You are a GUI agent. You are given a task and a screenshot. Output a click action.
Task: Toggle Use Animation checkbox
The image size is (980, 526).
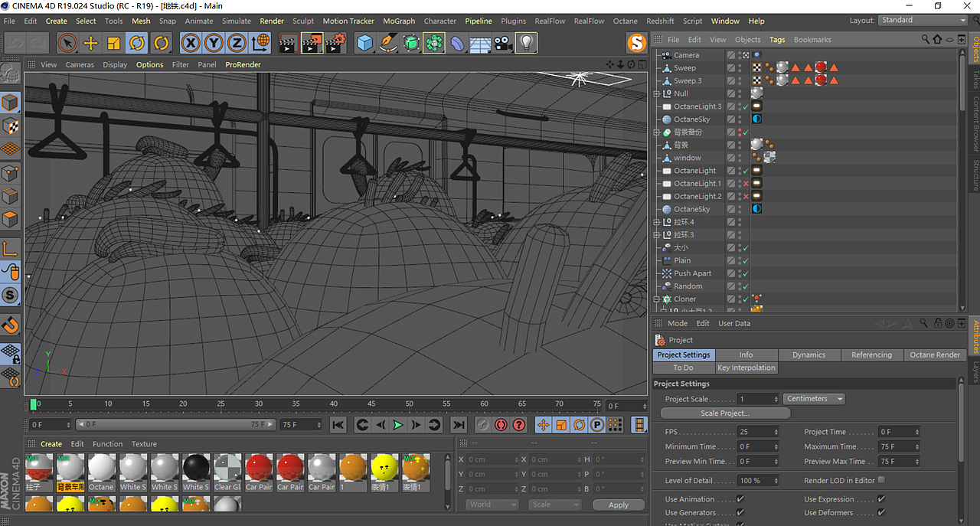[x=740, y=499]
